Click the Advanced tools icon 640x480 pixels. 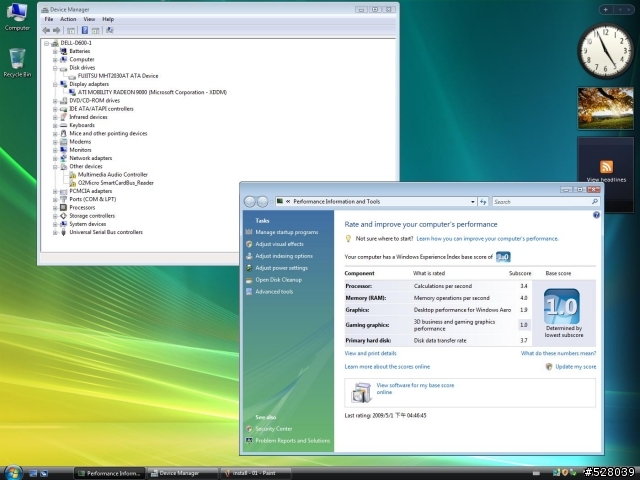tap(249, 292)
